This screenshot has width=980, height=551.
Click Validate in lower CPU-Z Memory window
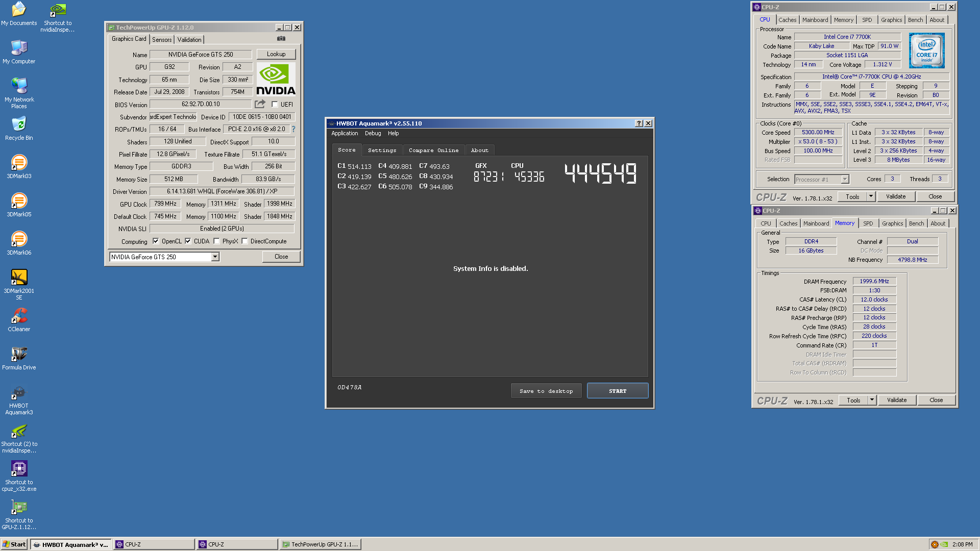click(x=897, y=400)
